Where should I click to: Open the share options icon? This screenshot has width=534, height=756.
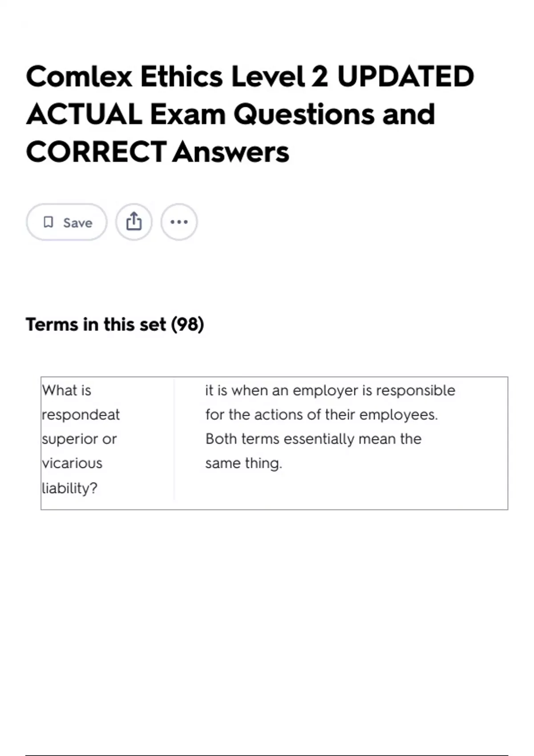point(134,221)
